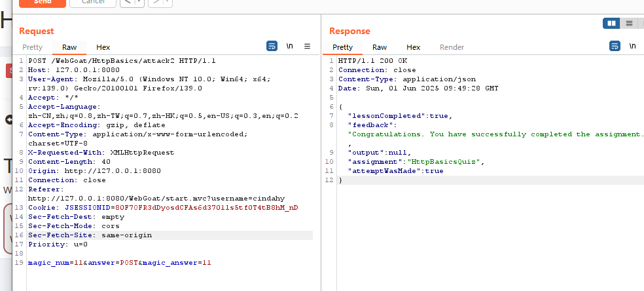Open the Response Render tab

pyautogui.click(x=452, y=47)
